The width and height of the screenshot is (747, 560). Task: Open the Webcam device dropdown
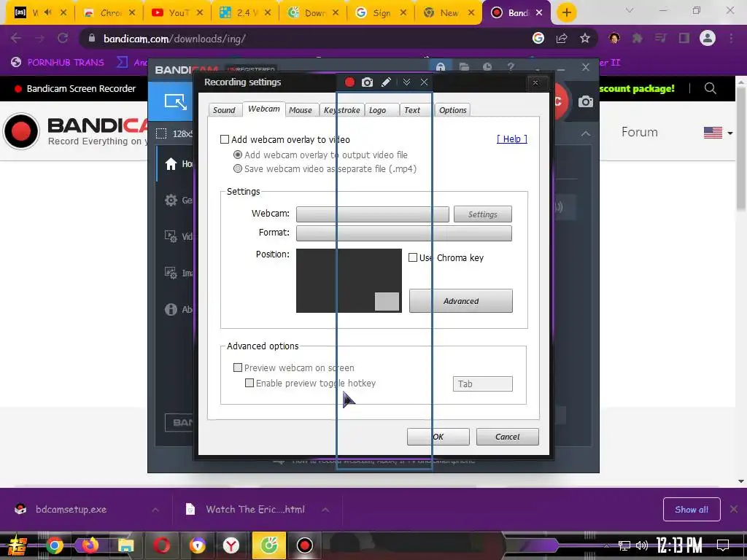tap(373, 214)
